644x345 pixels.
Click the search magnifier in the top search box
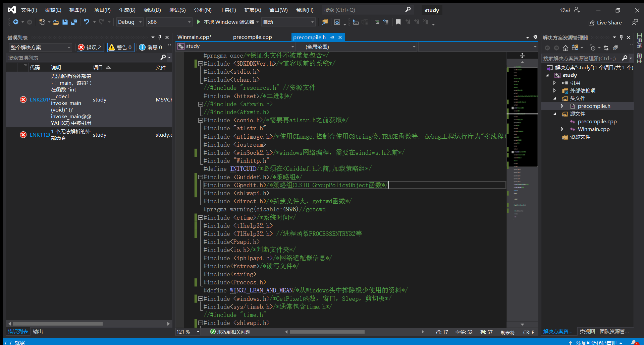tap(408, 10)
